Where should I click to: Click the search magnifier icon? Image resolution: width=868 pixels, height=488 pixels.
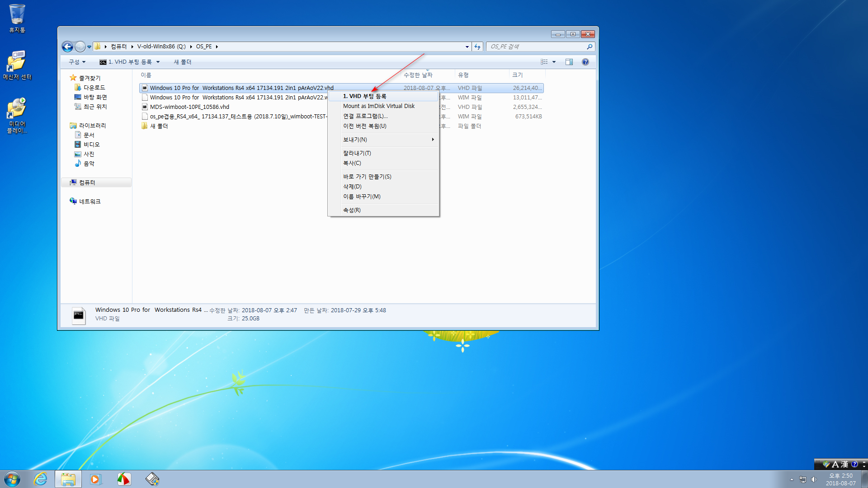click(590, 47)
